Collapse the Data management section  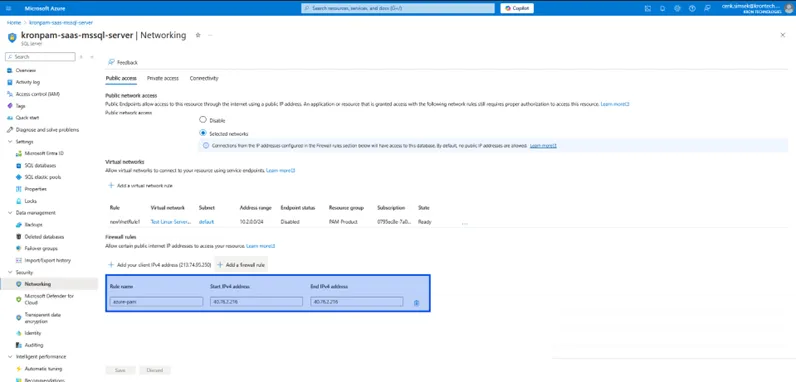[9, 213]
